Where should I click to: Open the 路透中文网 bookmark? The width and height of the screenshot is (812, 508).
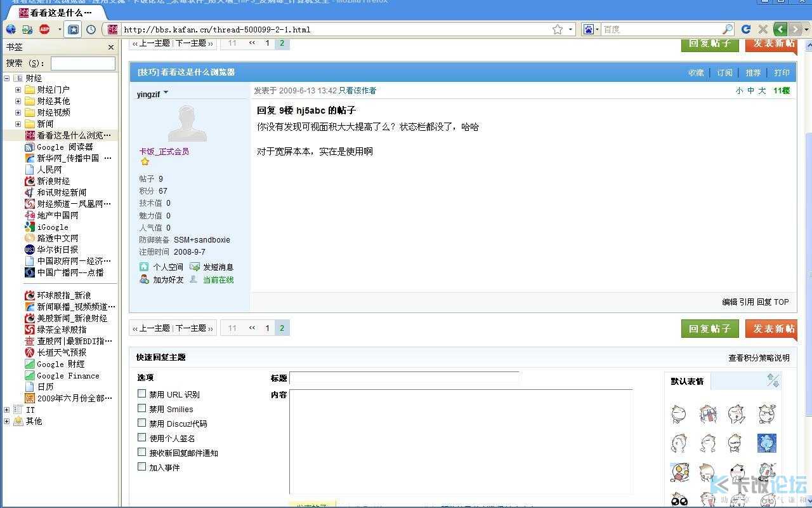(x=51, y=238)
